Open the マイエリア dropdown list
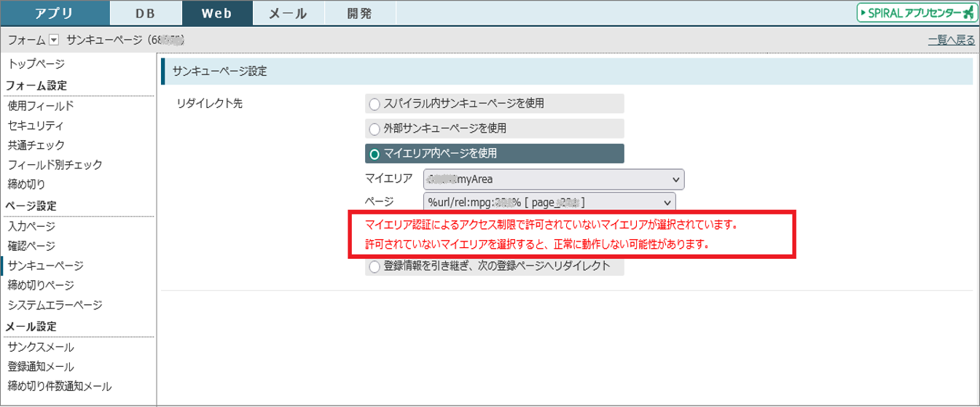The width and height of the screenshot is (980, 407). click(553, 179)
